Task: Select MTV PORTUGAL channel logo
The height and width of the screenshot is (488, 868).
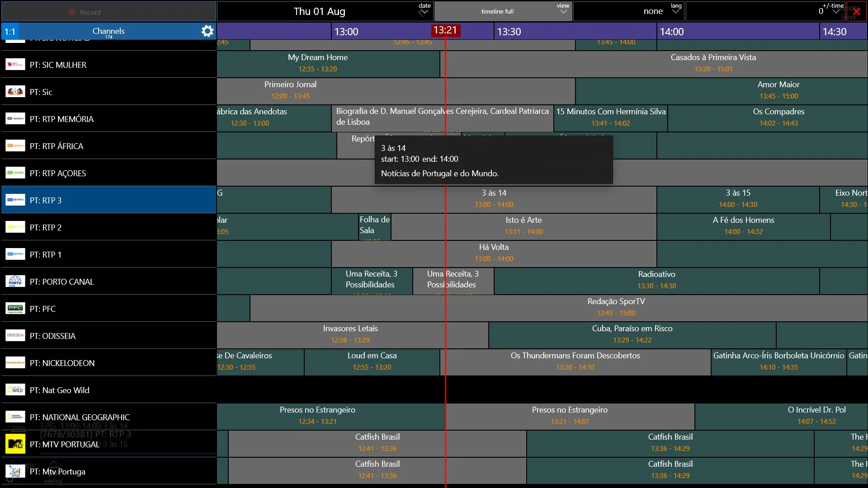Action: (15, 444)
